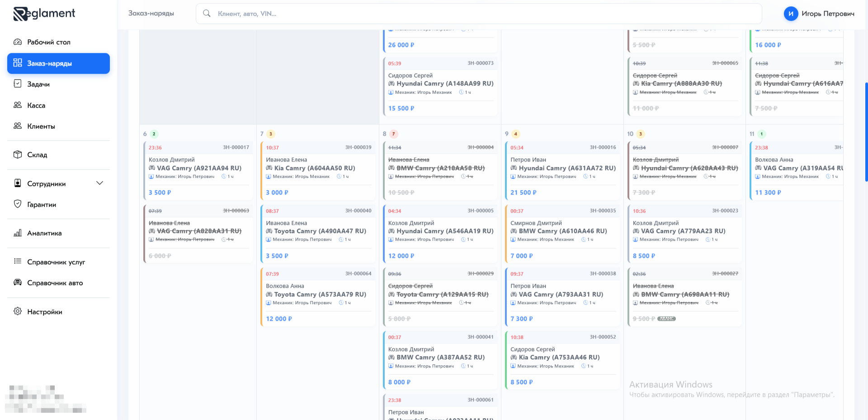Click cancelled order ЗН-000063 card
Viewport: 868px width, 420px height.
pyautogui.click(x=198, y=234)
